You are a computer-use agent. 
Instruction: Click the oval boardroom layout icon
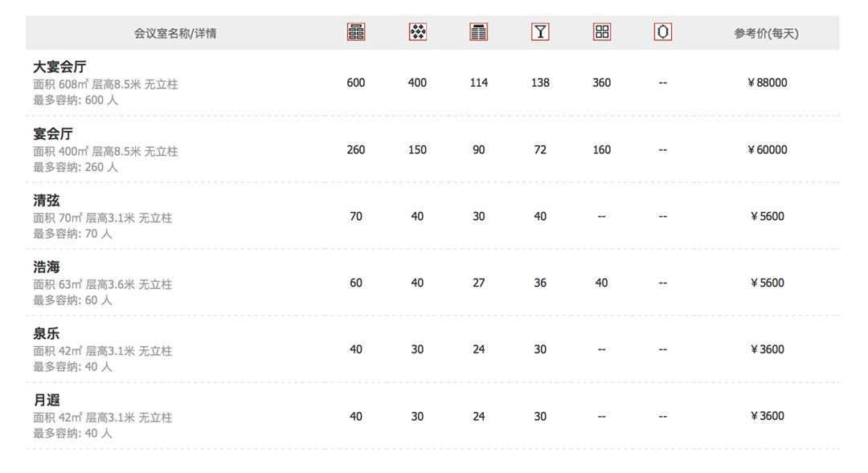[x=662, y=32]
